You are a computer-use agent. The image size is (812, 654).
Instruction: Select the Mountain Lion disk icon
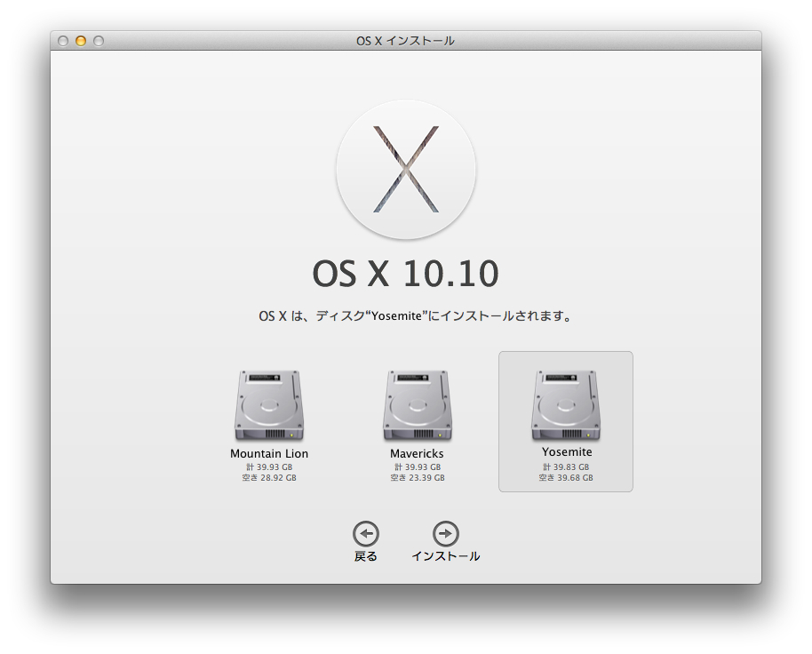tap(269, 405)
